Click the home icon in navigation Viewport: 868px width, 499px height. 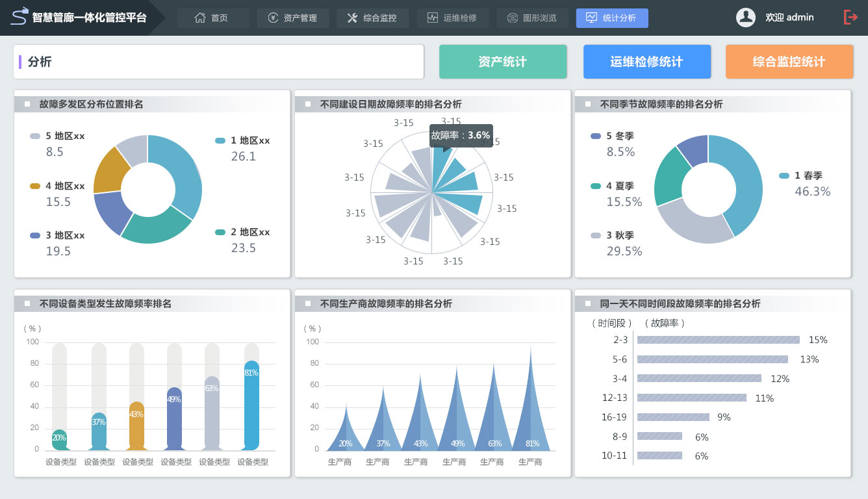click(200, 18)
